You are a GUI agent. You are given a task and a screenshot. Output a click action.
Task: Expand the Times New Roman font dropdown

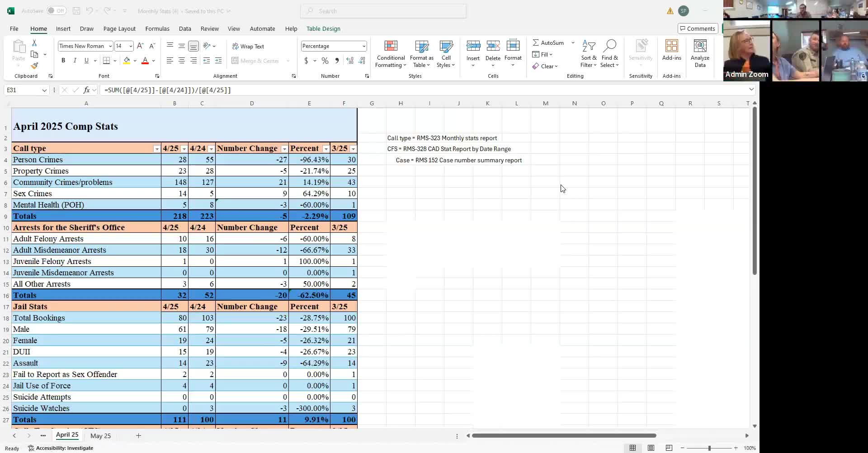tap(110, 46)
